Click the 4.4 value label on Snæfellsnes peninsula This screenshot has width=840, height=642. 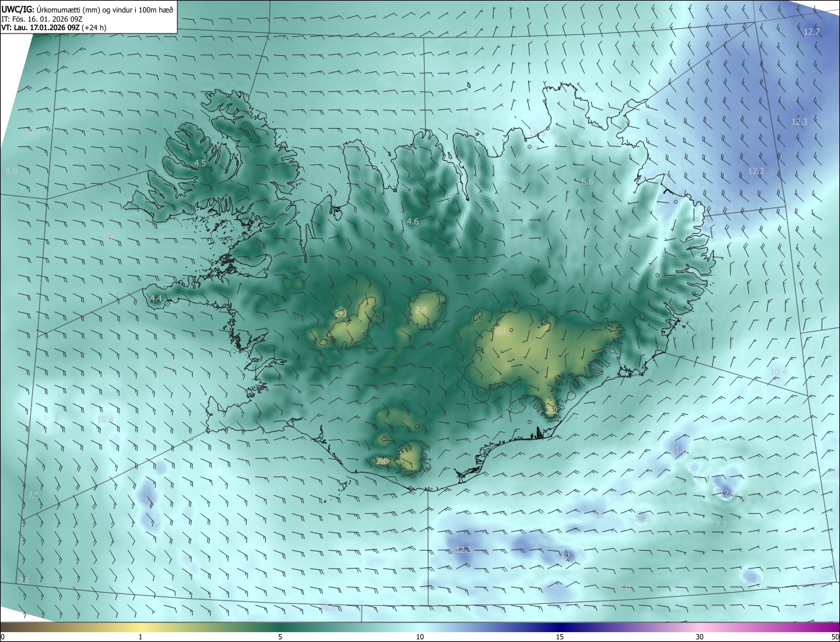[156, 299]
